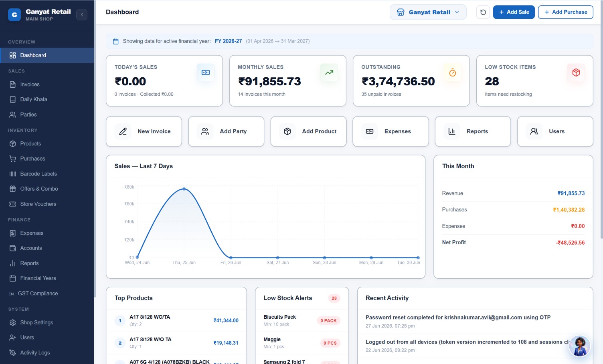The image size is (603, 364).
Task: Click the Ganyat Retail G logo
Action: (x=14, y=15)
